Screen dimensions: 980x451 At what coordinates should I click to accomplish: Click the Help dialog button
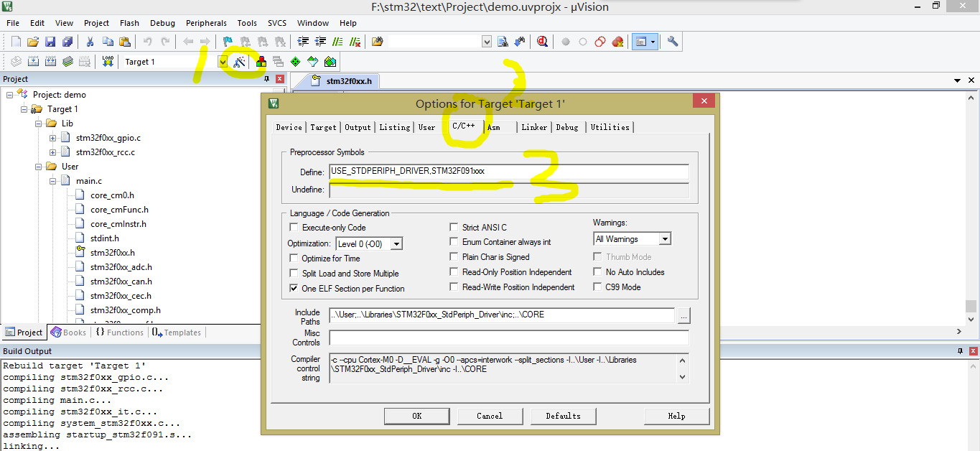tap(677, 416)
